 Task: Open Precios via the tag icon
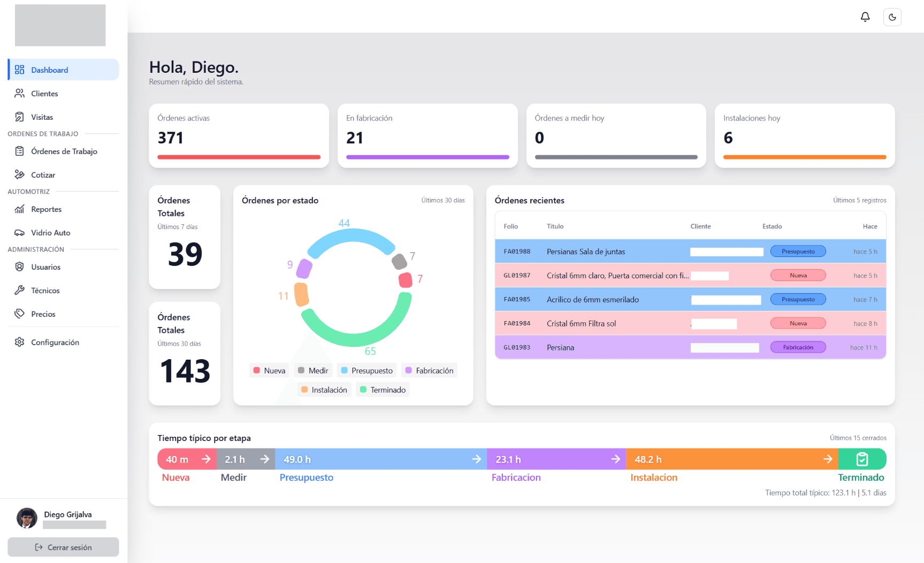(19, 314)
